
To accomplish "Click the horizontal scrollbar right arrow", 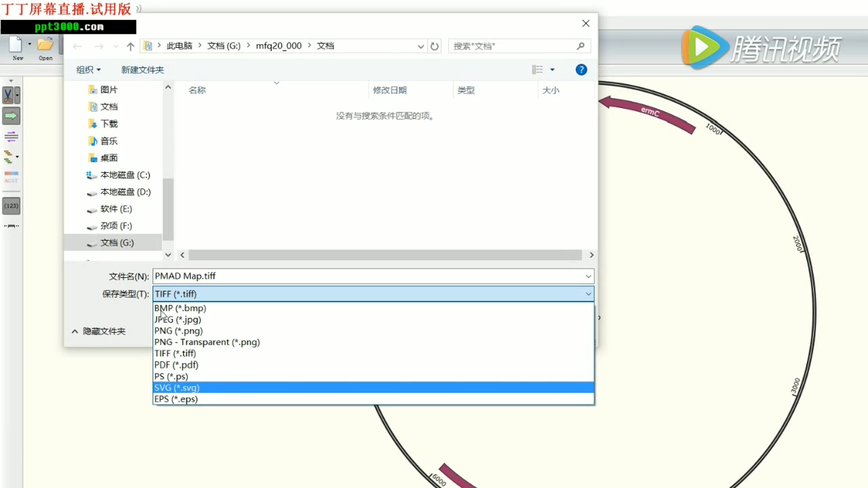I will (x=591, y=255).
